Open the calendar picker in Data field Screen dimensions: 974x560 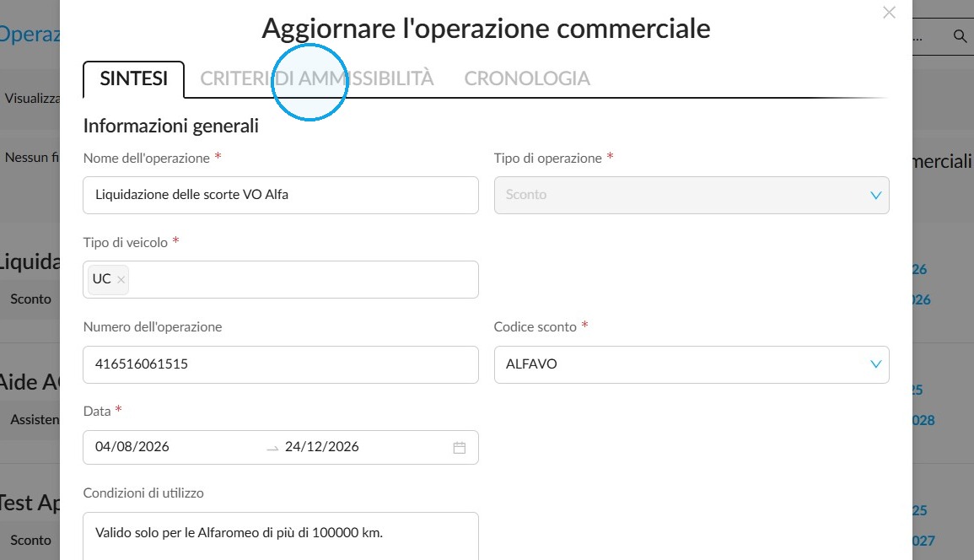click(459, 448)
